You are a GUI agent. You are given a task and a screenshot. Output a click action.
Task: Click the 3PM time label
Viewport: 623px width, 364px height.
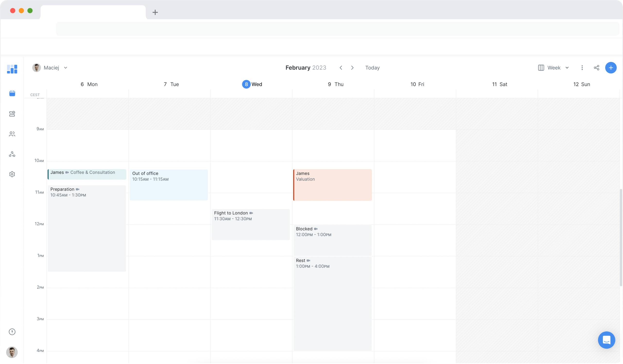click(x=40, y=319)
